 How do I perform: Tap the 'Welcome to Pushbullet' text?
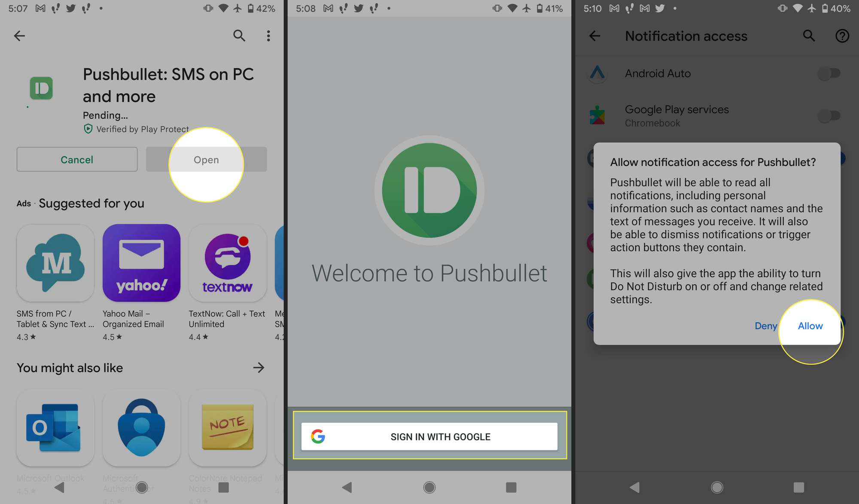point(429,273)
